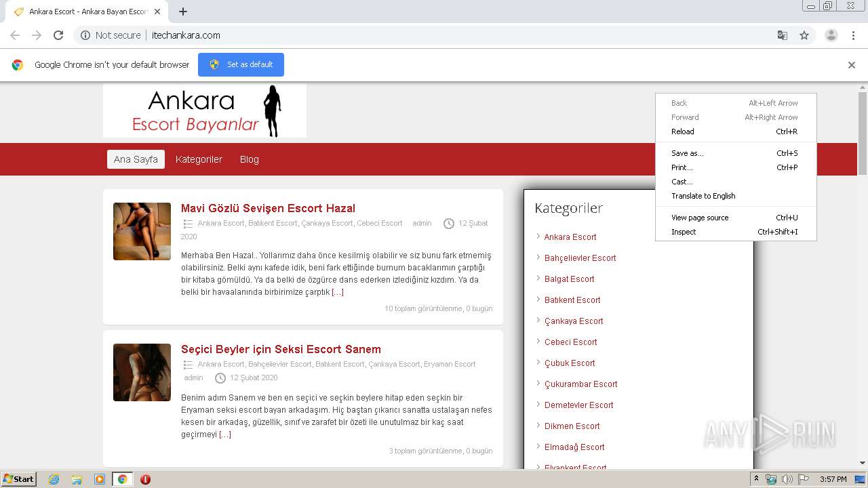
Task: Click the Set as default button
Action: (241, 64)
